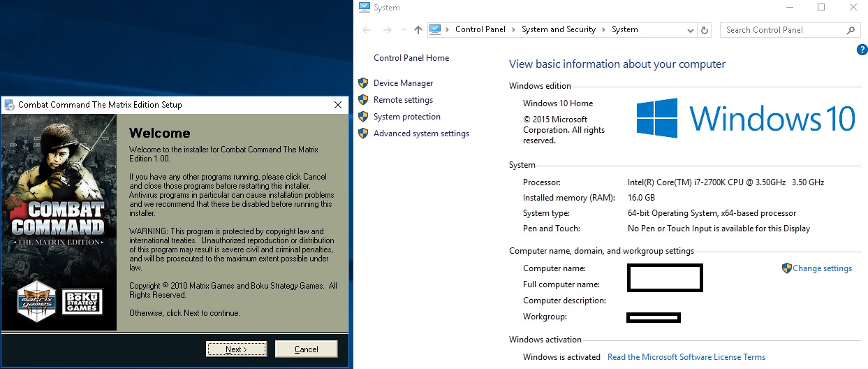Open Control Panel Home link
This screenshot has height=369, width=868.
click(411, 58)
